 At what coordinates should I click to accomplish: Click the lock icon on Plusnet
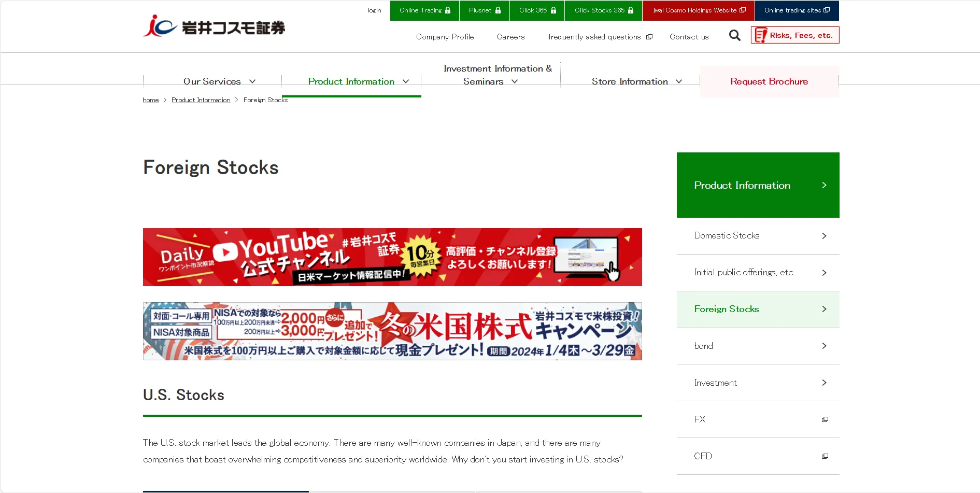(498, 10)
